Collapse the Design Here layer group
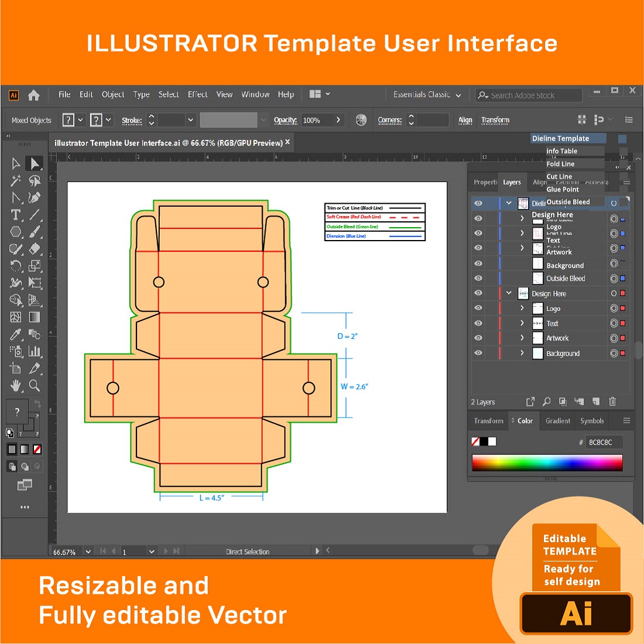This screenshot has width=644, height=644. pos(509,293)
